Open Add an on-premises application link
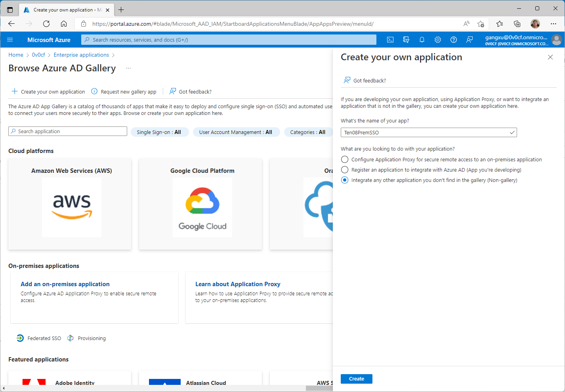The width and height of the screenshot is (565, 392). [x=65, y=284]
